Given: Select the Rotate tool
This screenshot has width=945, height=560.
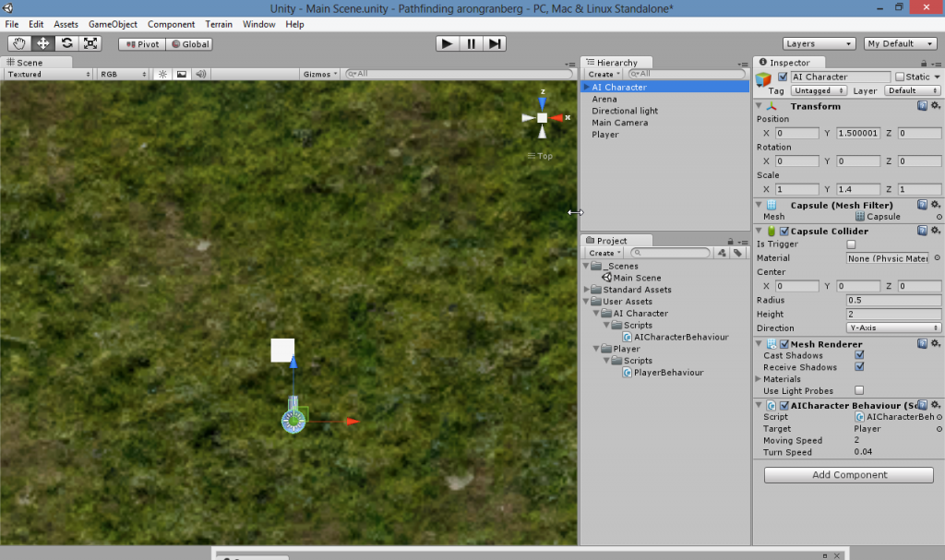Looking at the screenshot, I should 66,43.
